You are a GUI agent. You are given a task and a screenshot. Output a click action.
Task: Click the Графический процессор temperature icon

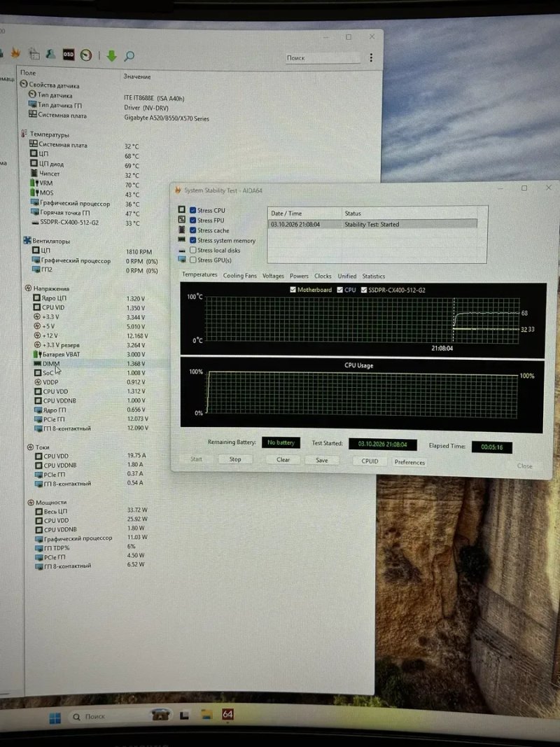click(x=35, y=203)
